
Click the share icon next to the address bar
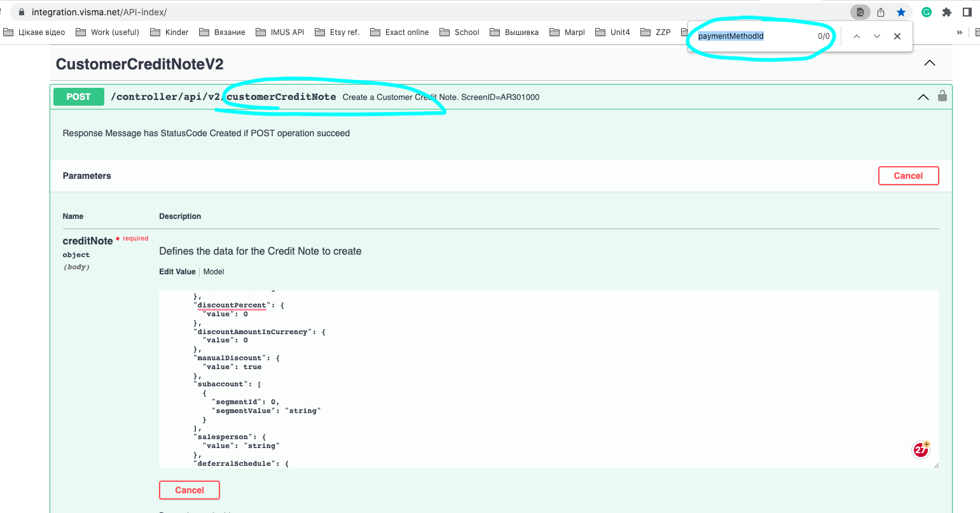(881, 11)
